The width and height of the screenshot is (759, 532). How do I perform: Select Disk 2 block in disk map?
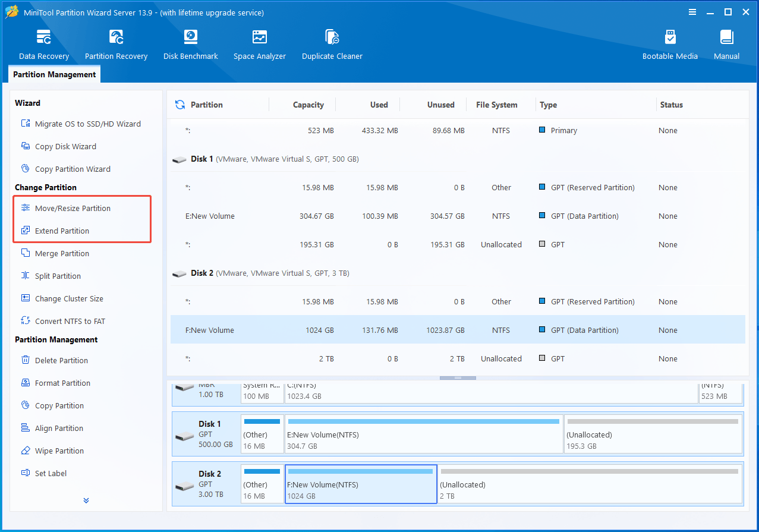pyautogui.click(x=206, y=484)
